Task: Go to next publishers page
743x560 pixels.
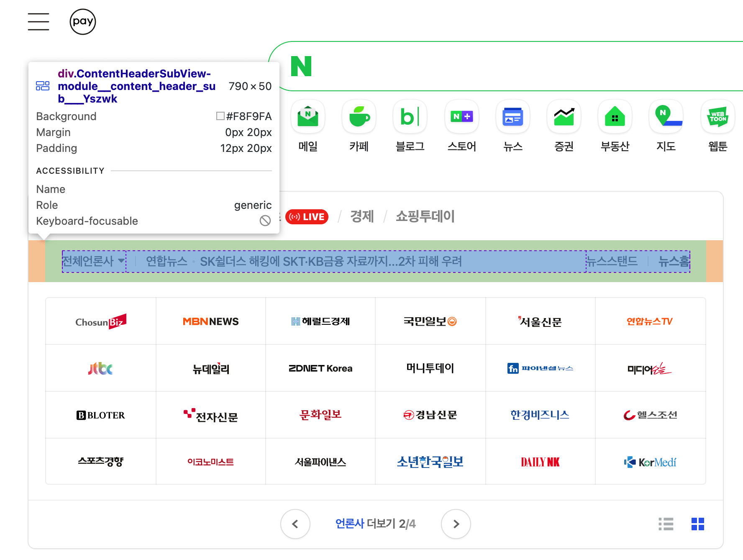Action: (x=456, y=524)
